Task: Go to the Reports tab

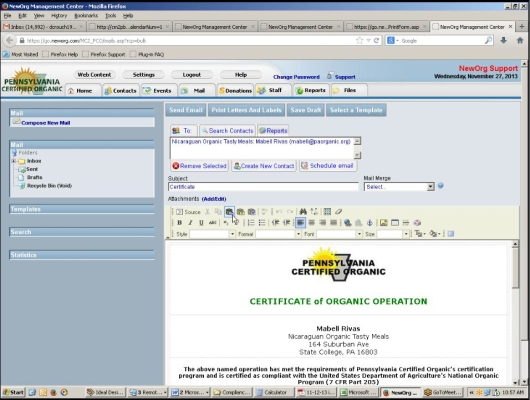Action: (x=311, y=90)
